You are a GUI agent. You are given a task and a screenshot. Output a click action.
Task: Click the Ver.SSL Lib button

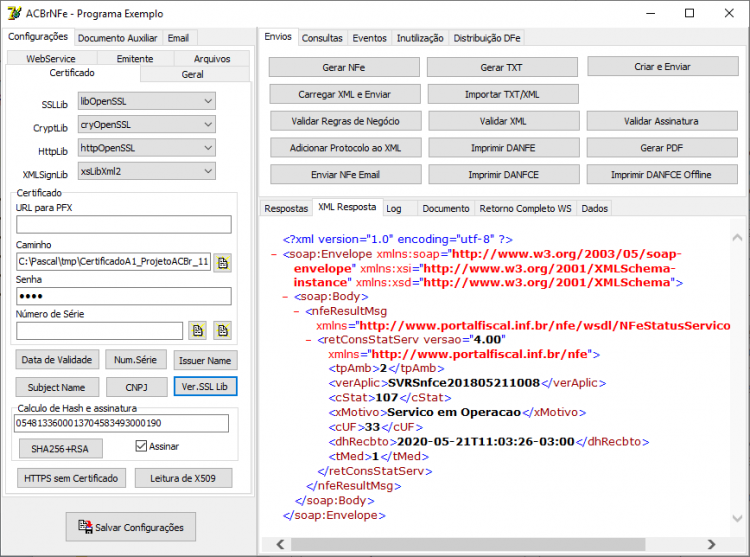click(x=205, y=386)
